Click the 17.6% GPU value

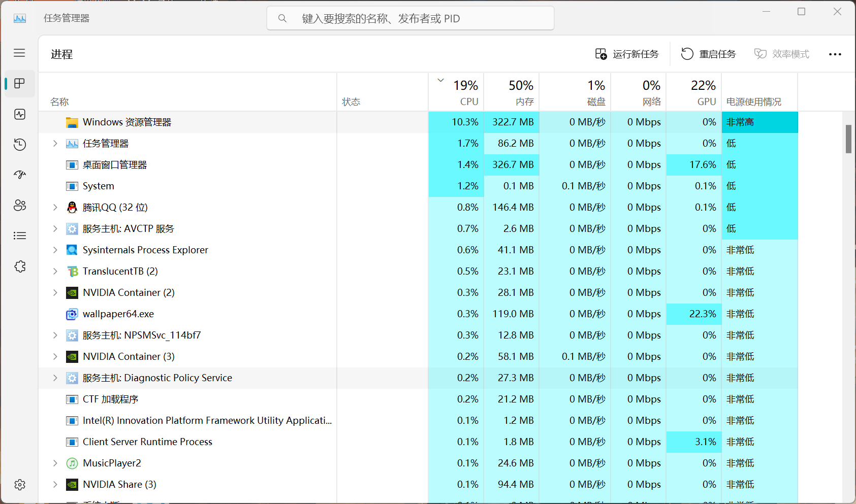703,164
